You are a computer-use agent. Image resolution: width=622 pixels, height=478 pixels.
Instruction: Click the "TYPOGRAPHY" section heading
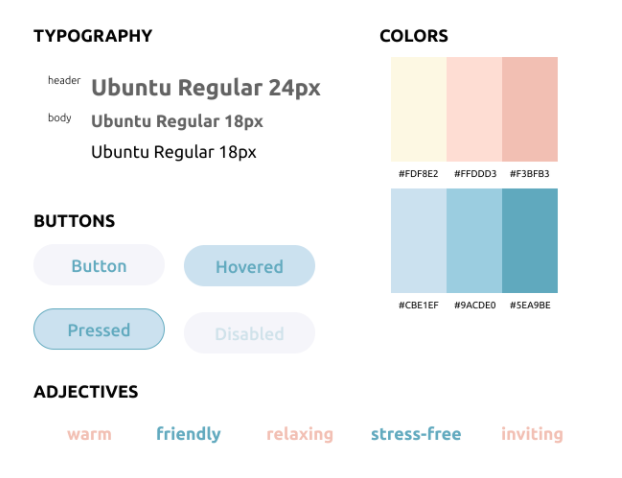(93, 36)
